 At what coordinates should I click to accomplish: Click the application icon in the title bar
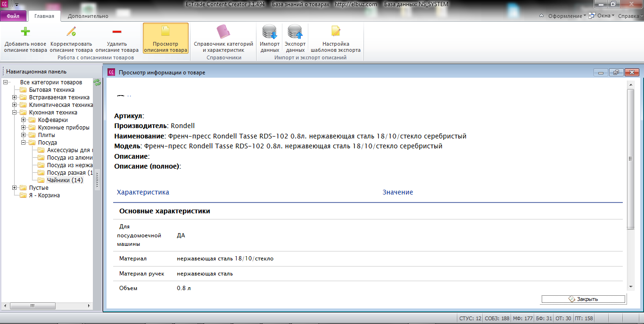[x=3, y=4]
